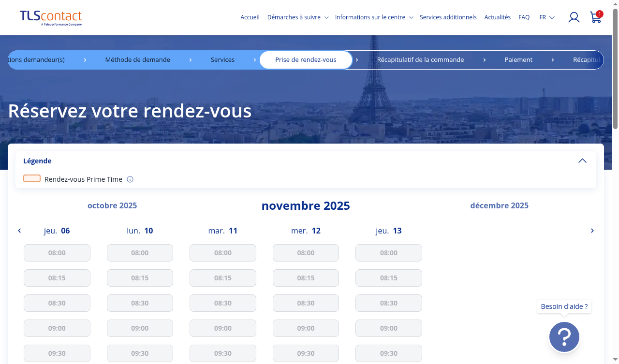Pick 08:15 slot on jeu. 06
Viewport: 619px width, 364px height.
(57, 278)
